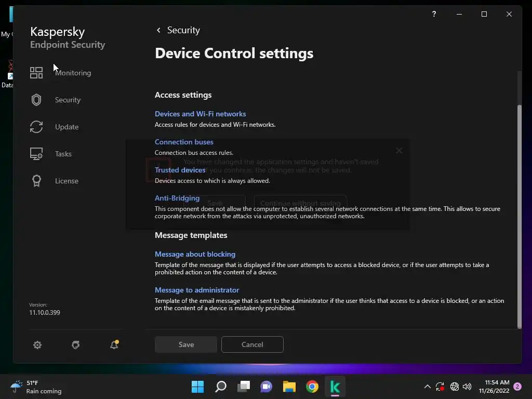
Task: Open Message to administrator template
Action: coord(197,290)
